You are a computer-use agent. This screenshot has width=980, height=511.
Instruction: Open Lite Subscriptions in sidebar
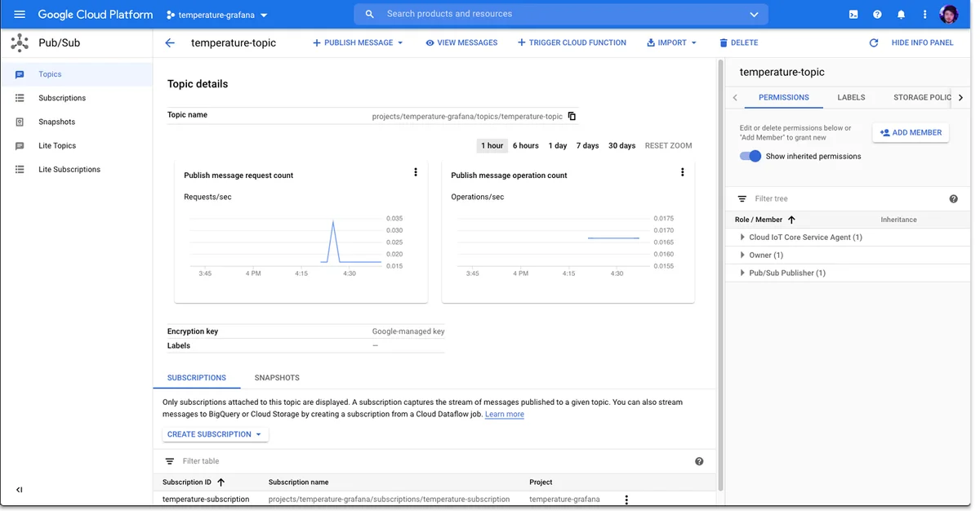point(76,169)
